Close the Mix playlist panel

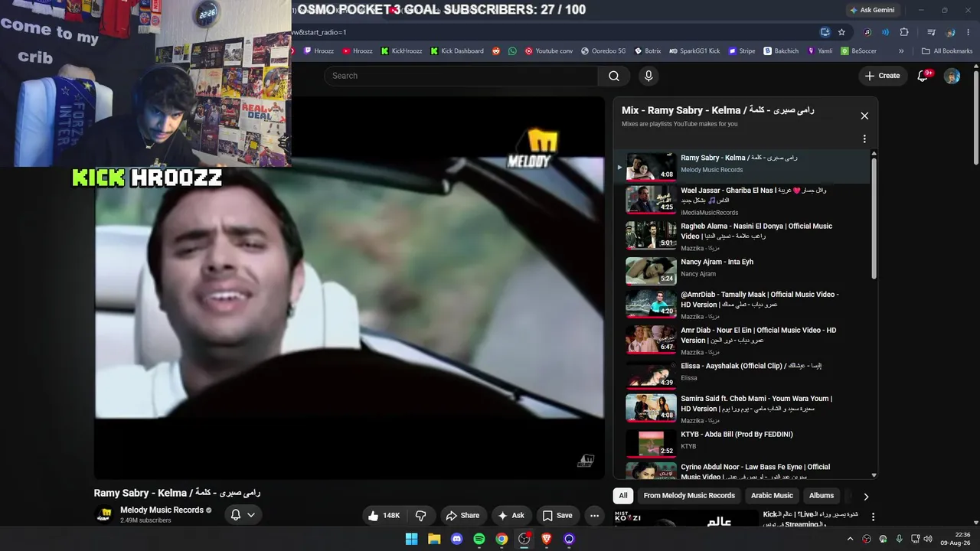(x=864, y=116)
